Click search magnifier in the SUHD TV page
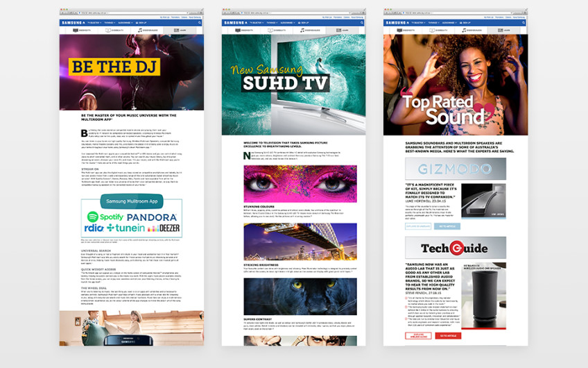Screen dimensions: 588x368 (362, 23)
